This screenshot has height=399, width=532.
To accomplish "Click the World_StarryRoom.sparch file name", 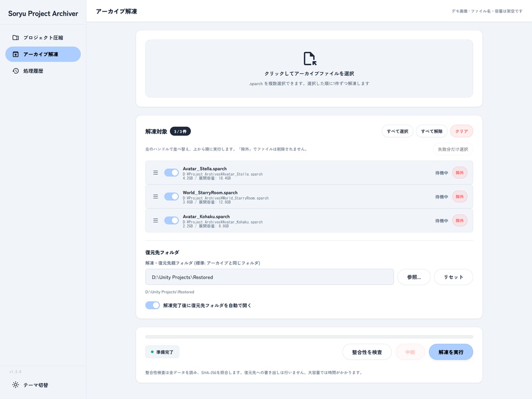I will coord(210,193).
